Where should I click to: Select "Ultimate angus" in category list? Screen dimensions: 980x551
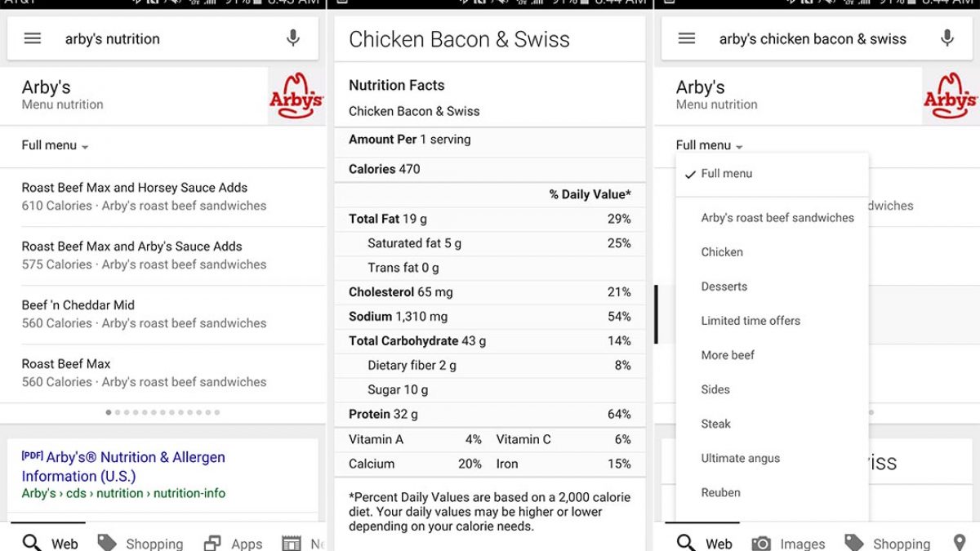click(740, 458)
